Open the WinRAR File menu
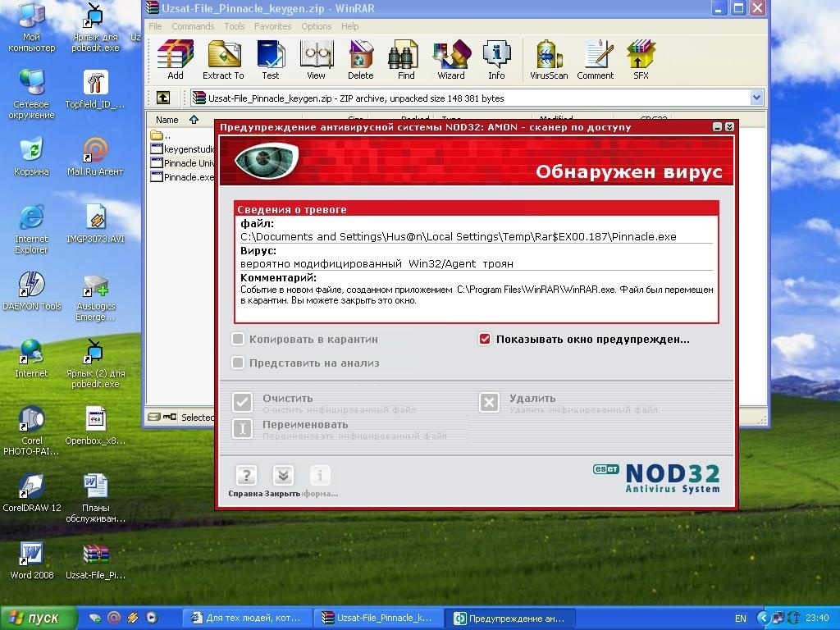The height and width of the screenshot is (630, 840). point(155,26)
